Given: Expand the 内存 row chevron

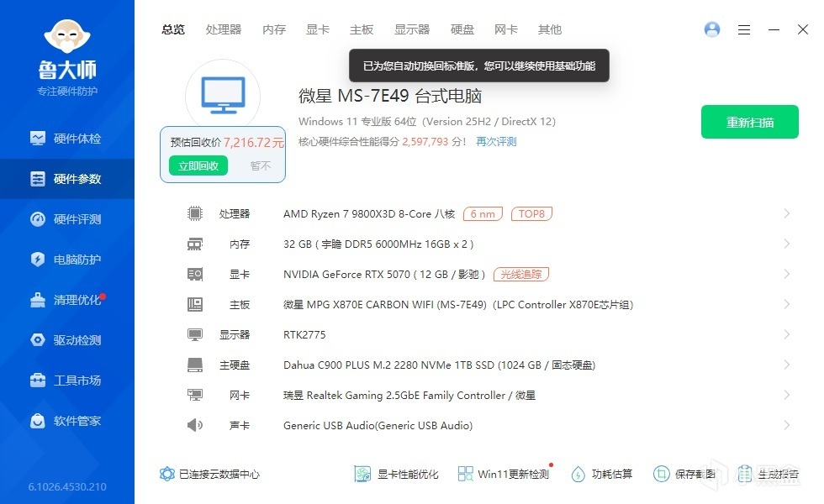Looking at the screenshot, I should [x=787, y=244].
